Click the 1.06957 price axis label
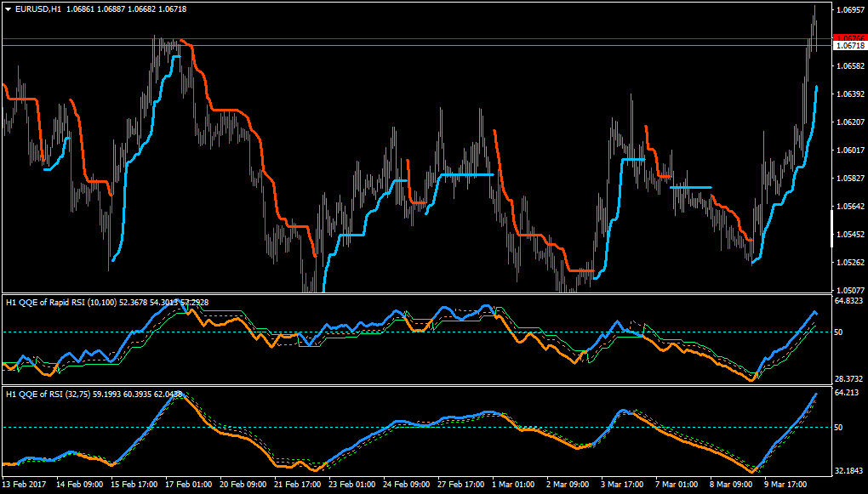 (x=851, y=10)
